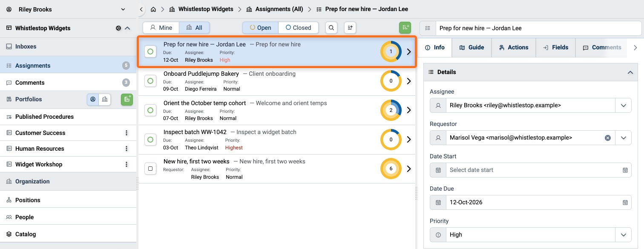Click green new portfolio button
This screenshot has height=249, width=644.
click(x=127, y=99)
